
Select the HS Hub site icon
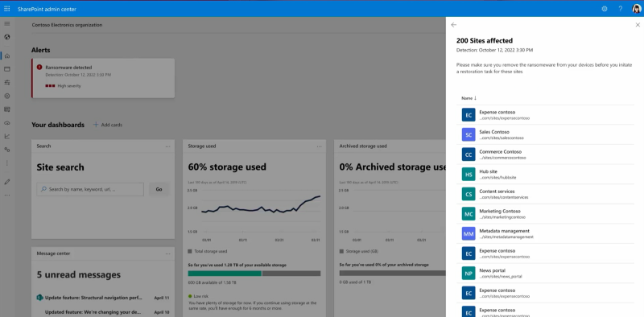(x=469, y=174)
